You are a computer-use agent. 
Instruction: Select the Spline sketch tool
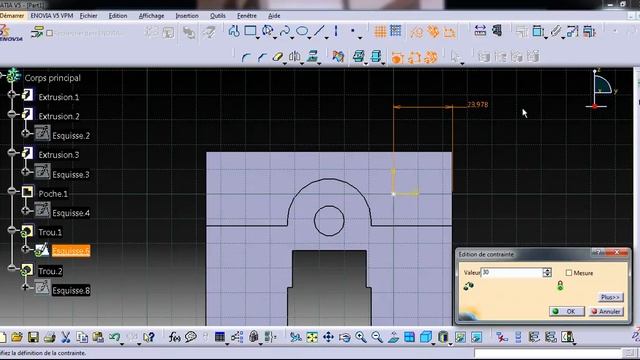pos(284,31)
